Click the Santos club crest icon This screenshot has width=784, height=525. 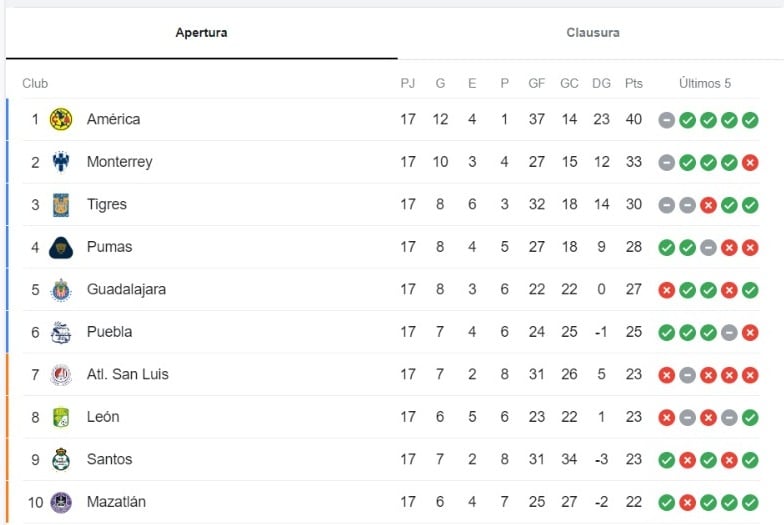(x=61, y=459)
